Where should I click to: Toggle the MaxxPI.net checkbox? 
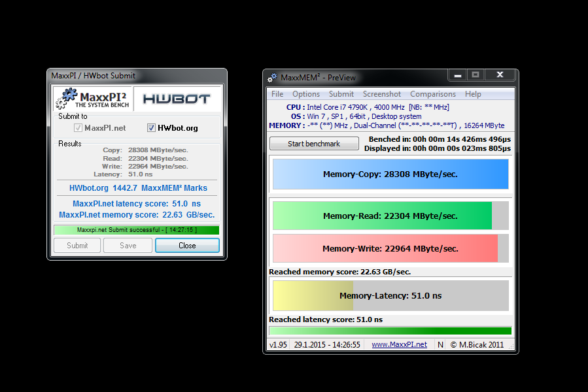click(x=78, y=128)
